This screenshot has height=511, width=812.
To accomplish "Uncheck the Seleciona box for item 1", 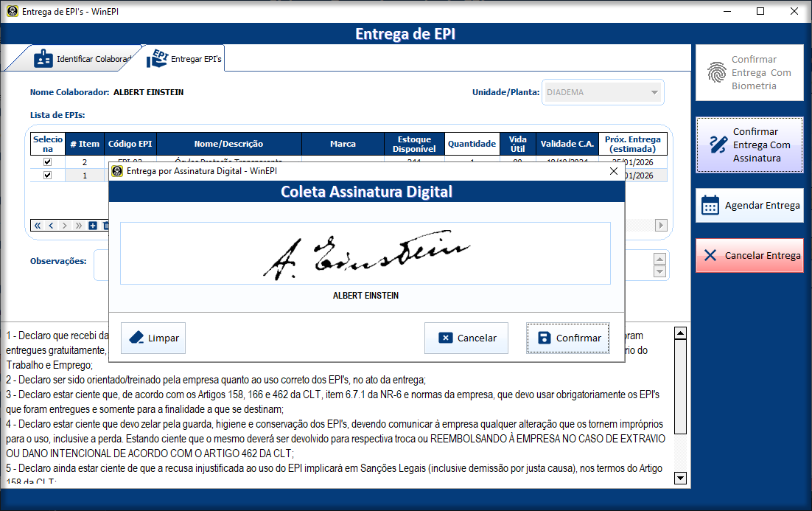I will (48, 175).
